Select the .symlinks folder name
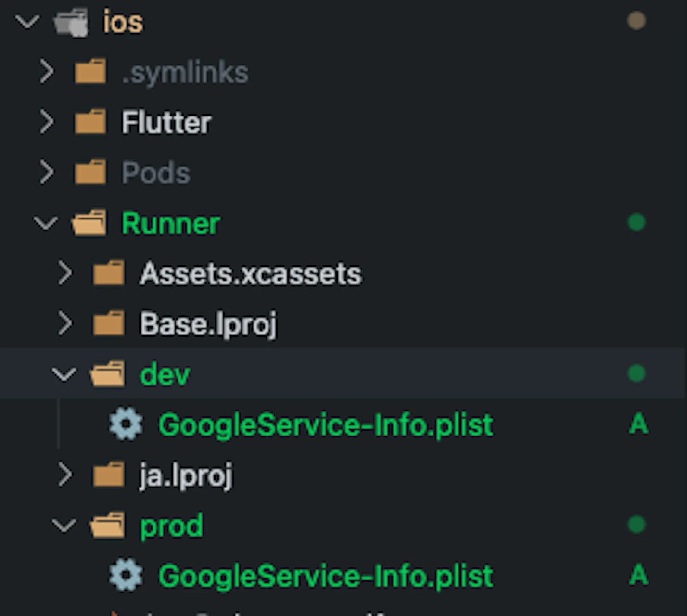 (x=185, y=73)
